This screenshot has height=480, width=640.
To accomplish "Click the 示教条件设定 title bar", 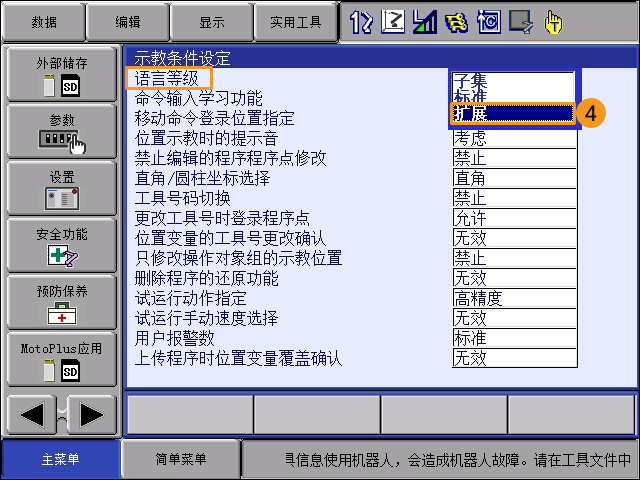I will click(x=381, y=58).
